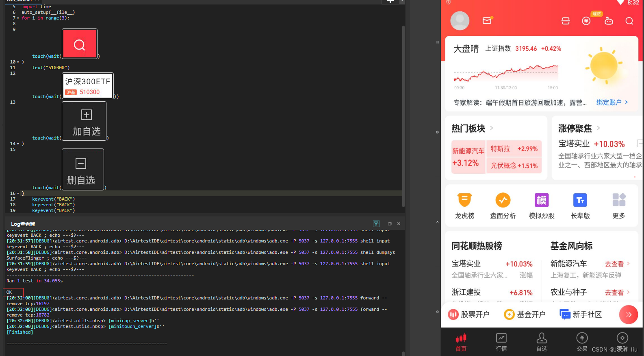Click the first keyevent("BACK") line on line 17
This screenshot has height=356, width=644.
click(x=54, y=199)
